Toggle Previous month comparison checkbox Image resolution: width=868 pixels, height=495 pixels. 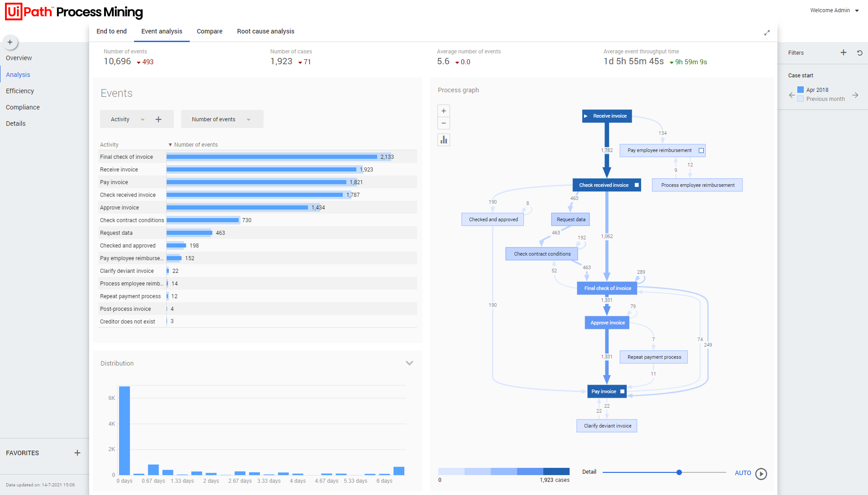801,99
